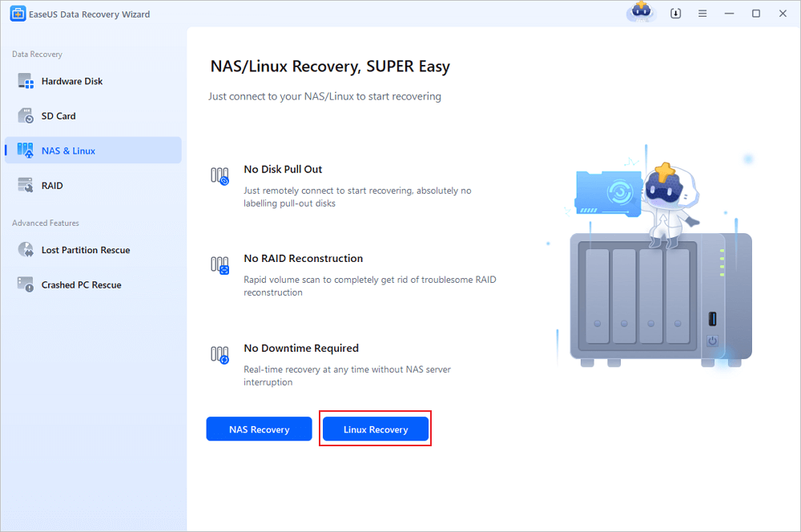This screenshot has height=532, width=801.
Task: Click the No Downtime Required icon
Action: pyautogui.click(x=219, y=355)
